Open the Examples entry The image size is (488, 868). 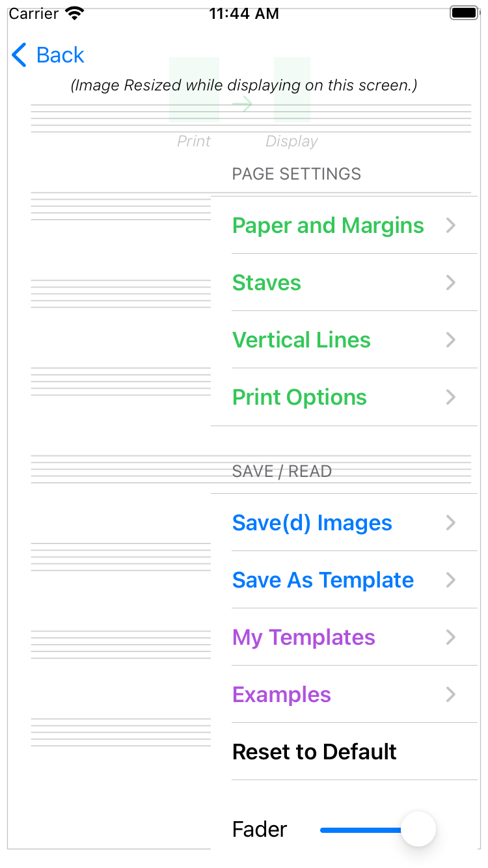click(344, 695)
